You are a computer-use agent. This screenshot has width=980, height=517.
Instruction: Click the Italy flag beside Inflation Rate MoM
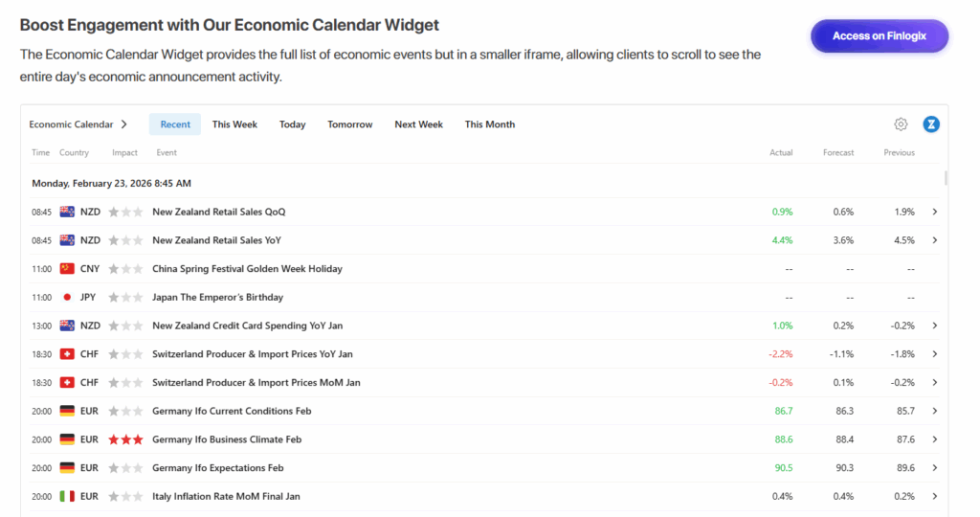tap(67, 497)
